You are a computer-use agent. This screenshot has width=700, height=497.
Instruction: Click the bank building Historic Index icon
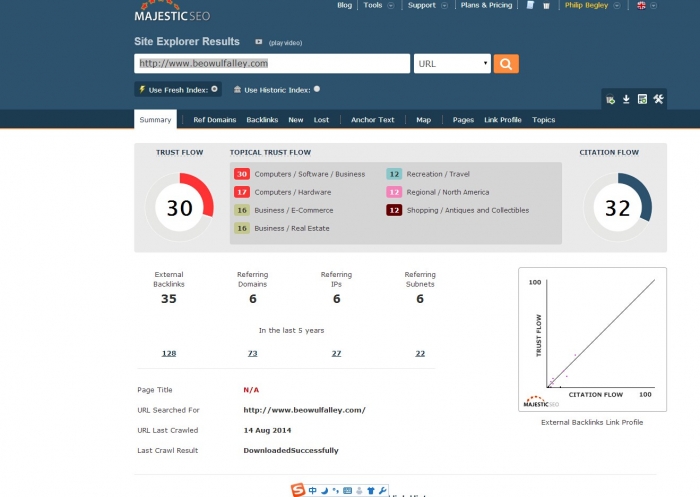tap(238, 90)
